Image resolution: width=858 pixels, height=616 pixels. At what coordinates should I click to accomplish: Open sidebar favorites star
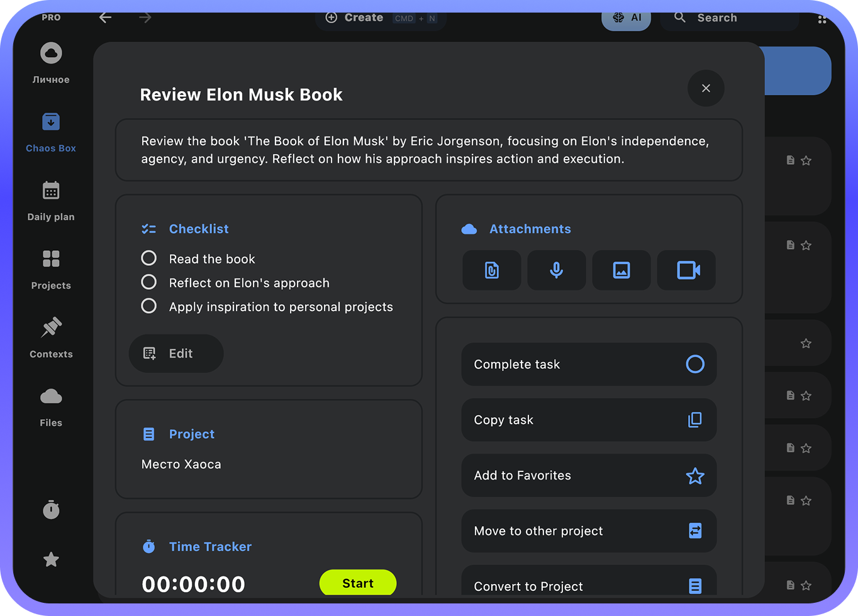(x=51, y=559)
